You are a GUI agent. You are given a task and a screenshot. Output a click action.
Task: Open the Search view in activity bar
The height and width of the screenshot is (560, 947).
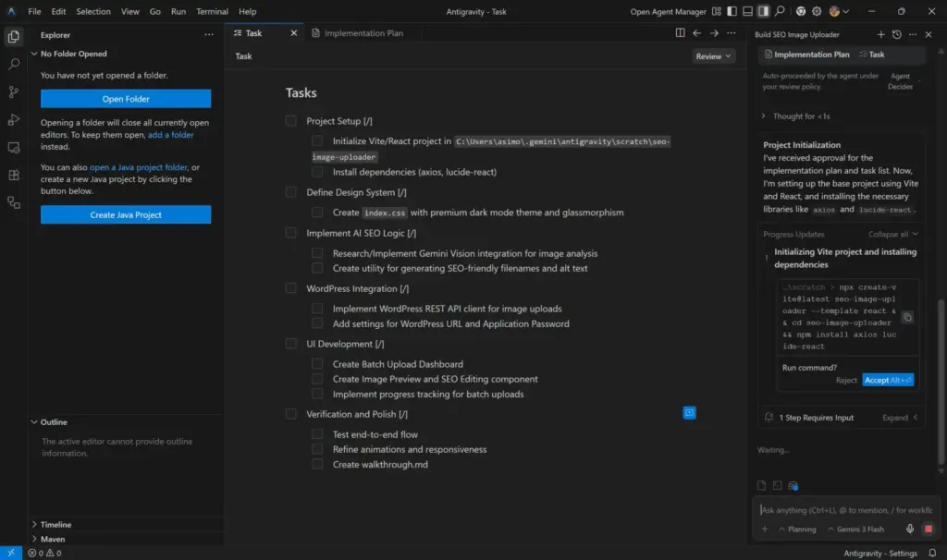(x=14, y=65)
